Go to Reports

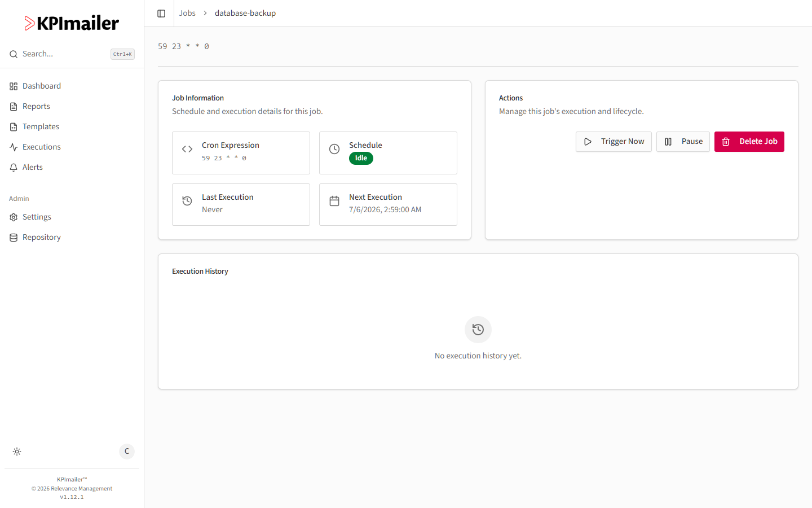72,106
